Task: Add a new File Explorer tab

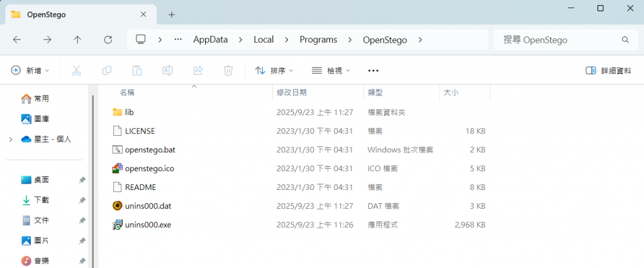Action: click(172, 15)
